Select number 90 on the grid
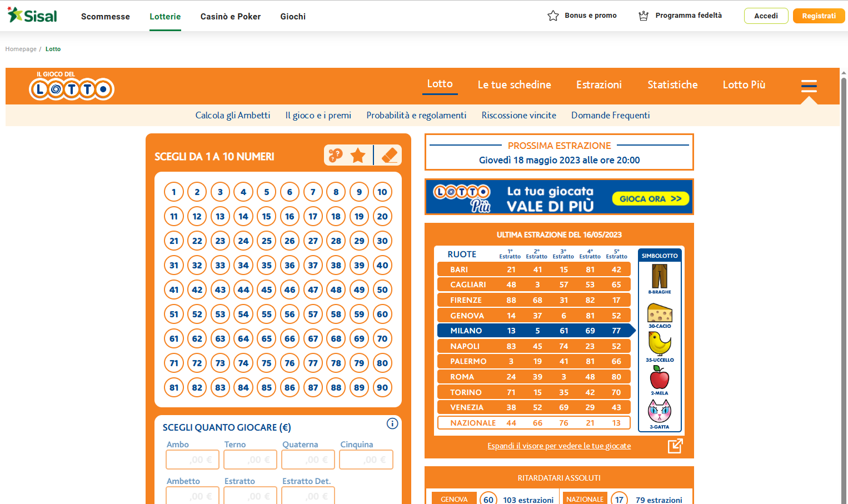This screenshot has height=504, width=848. click(x=382, y=387)
